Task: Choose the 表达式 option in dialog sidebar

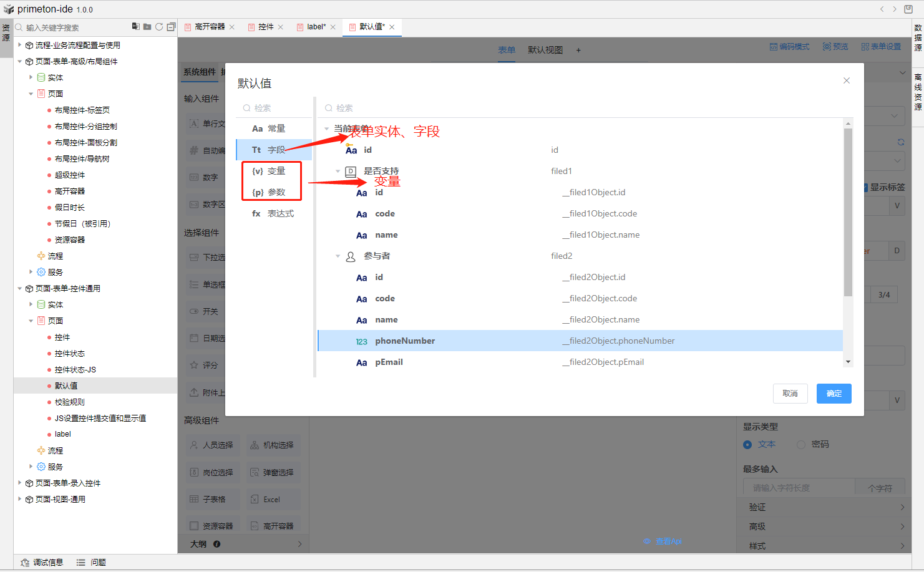Action: [x=273, y=213]
